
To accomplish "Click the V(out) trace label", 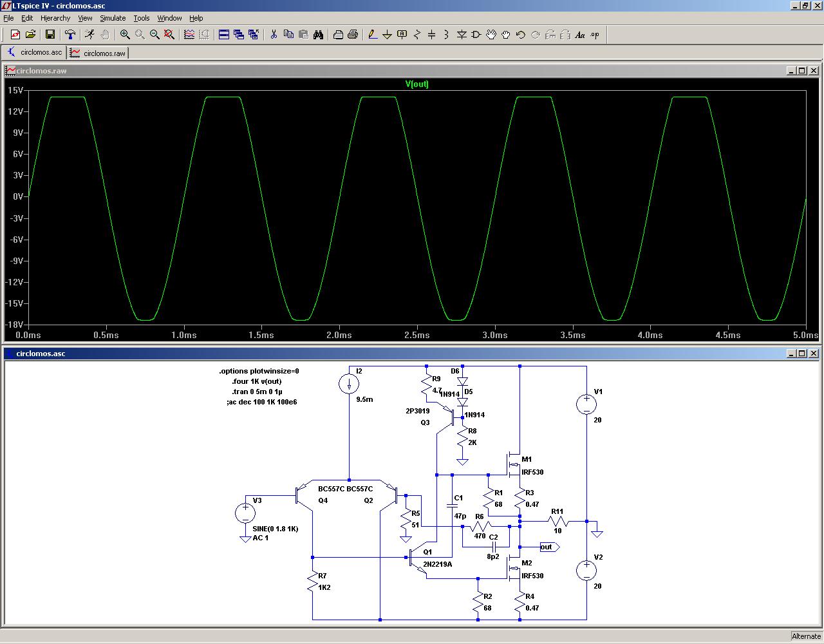I will pos(417,84).
